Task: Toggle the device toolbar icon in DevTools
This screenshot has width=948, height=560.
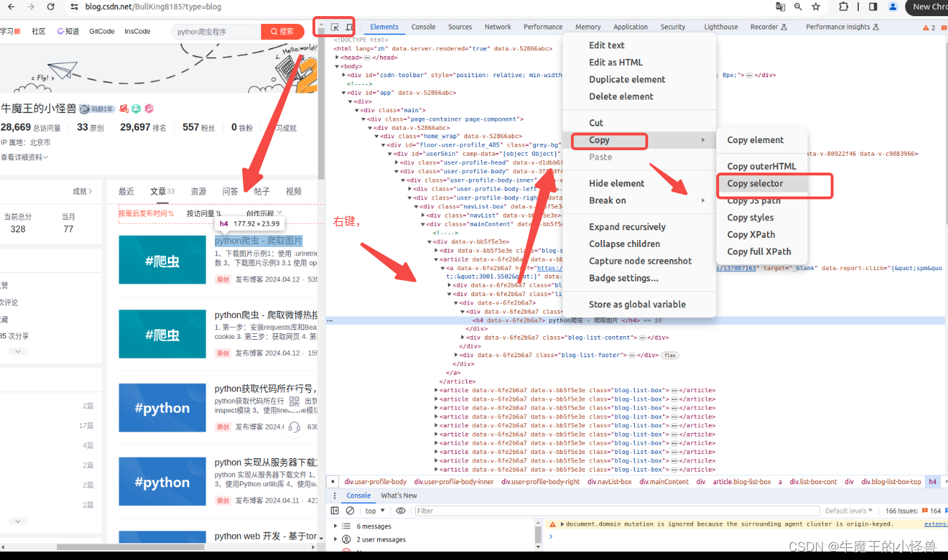Action: (349, 27)
